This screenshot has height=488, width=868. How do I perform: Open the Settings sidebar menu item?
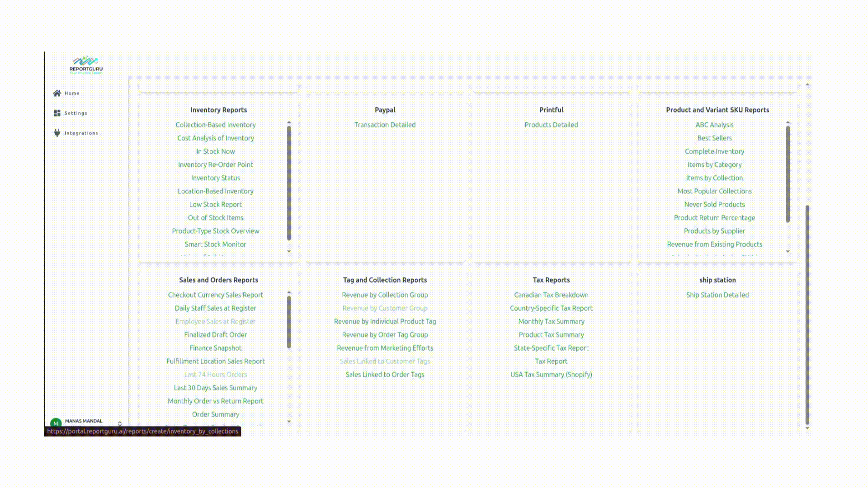coord(75,113)
